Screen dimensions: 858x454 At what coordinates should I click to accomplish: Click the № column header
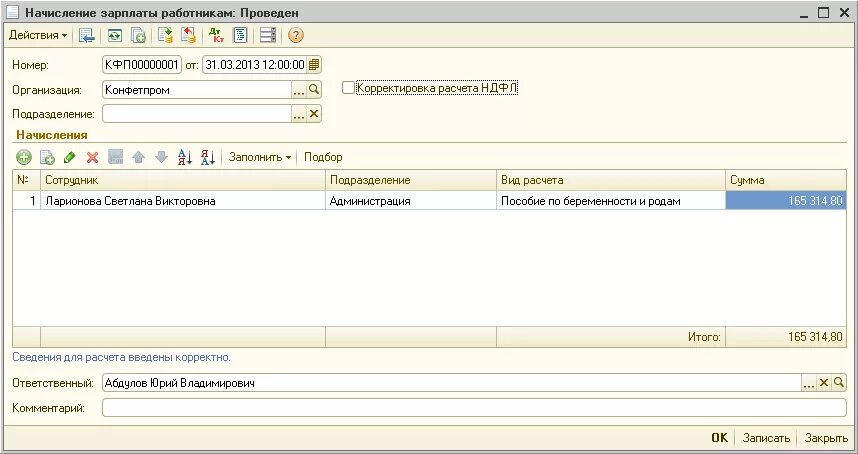click(x=26, y=180)
